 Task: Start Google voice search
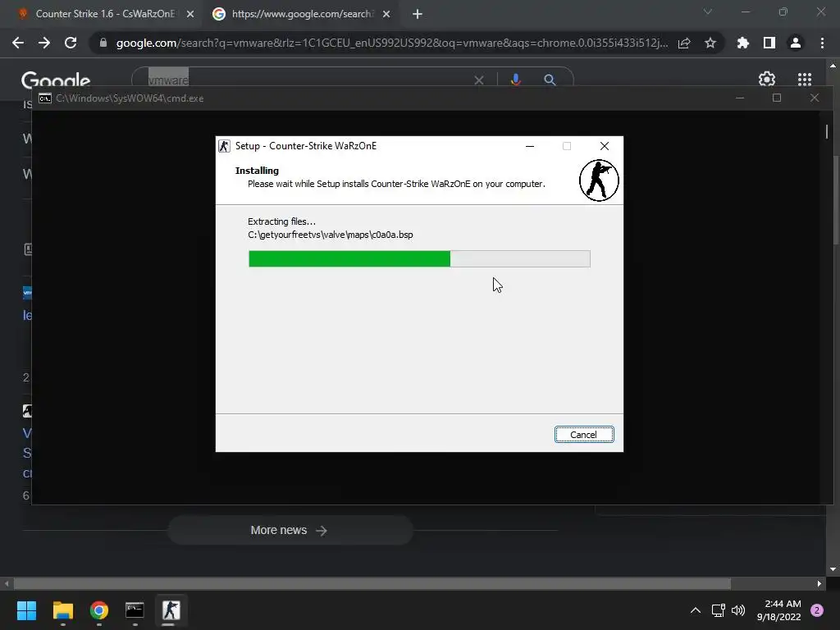(x=515, y=80)
